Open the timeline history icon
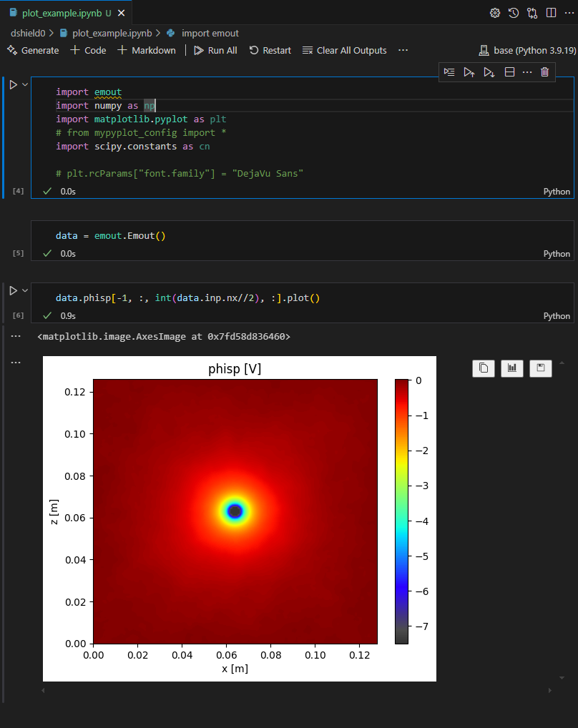578x728 pixels. 514,13
